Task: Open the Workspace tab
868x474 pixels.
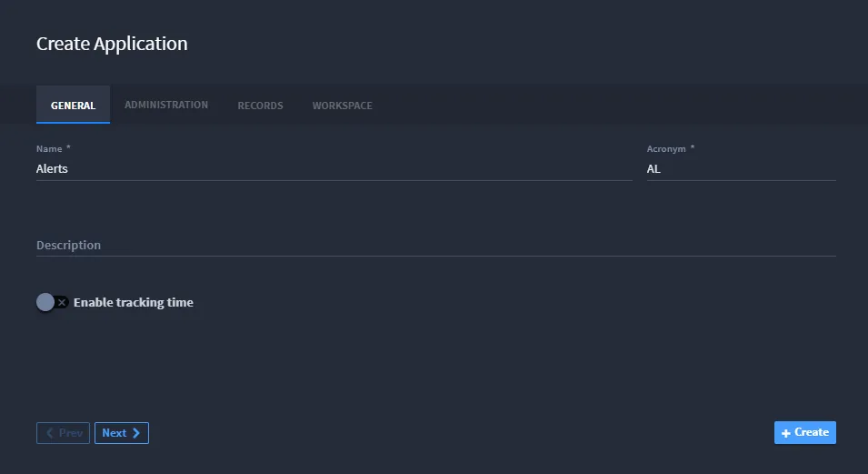Action: coord(342,106)
